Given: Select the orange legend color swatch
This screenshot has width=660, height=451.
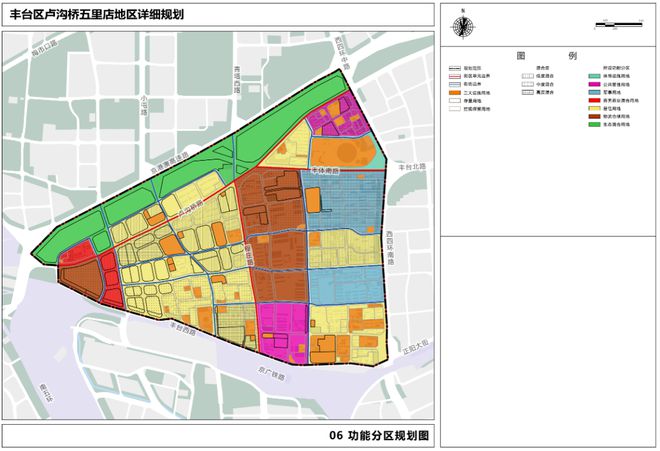Looking at the screenshot, I should point(455,93).
